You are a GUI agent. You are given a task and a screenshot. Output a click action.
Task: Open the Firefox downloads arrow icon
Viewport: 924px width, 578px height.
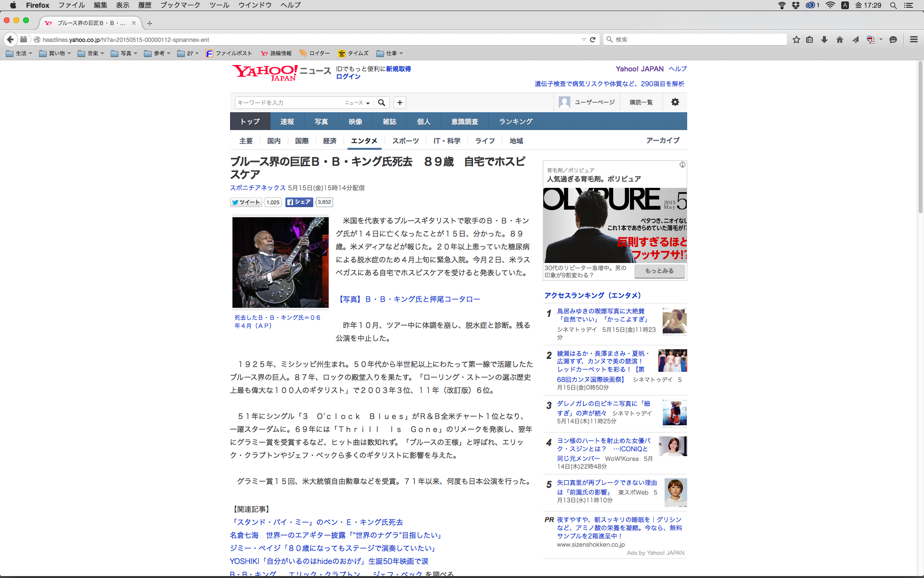(824, 39)
